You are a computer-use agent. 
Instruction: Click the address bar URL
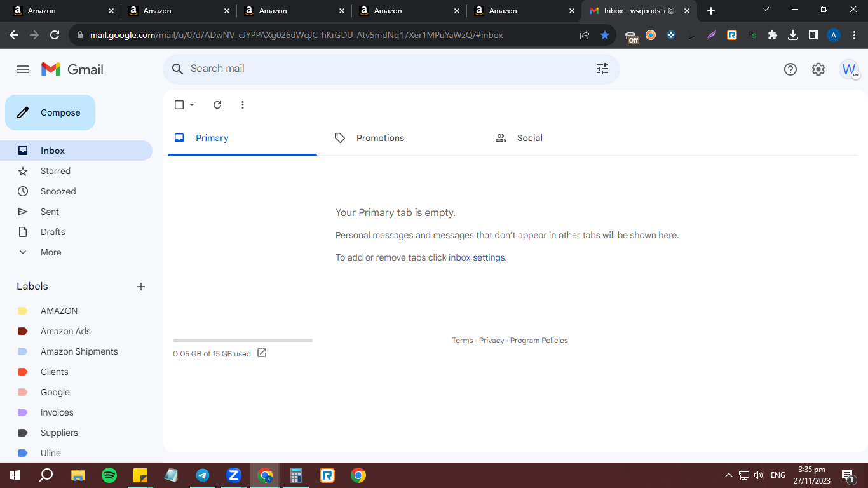click(296, 35)
